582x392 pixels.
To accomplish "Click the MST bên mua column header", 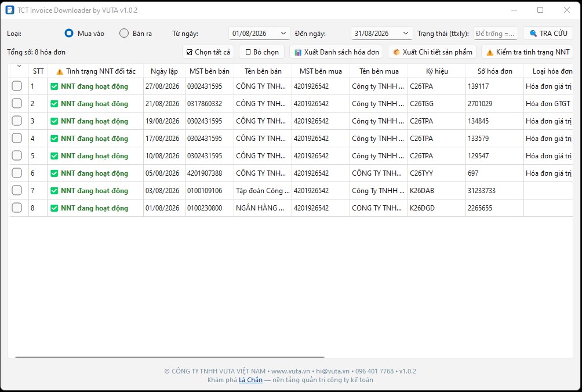I will click(x=321, y=71).
